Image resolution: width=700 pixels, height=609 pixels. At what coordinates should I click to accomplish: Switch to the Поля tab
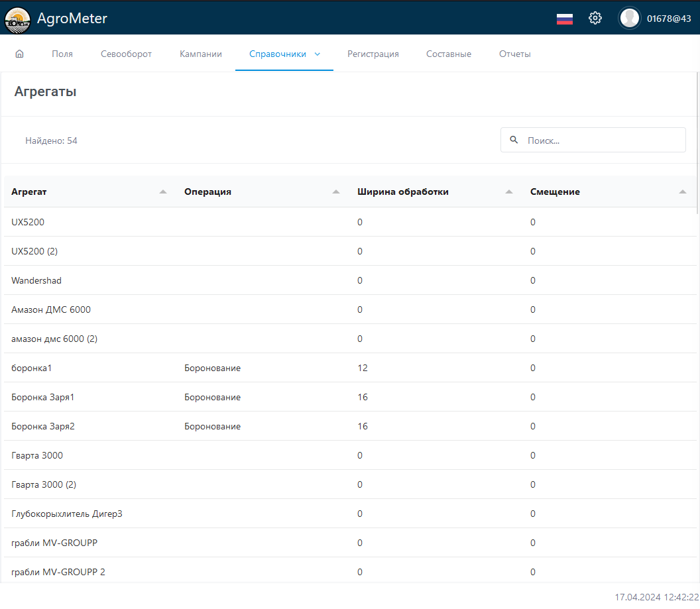pos(62,54)
